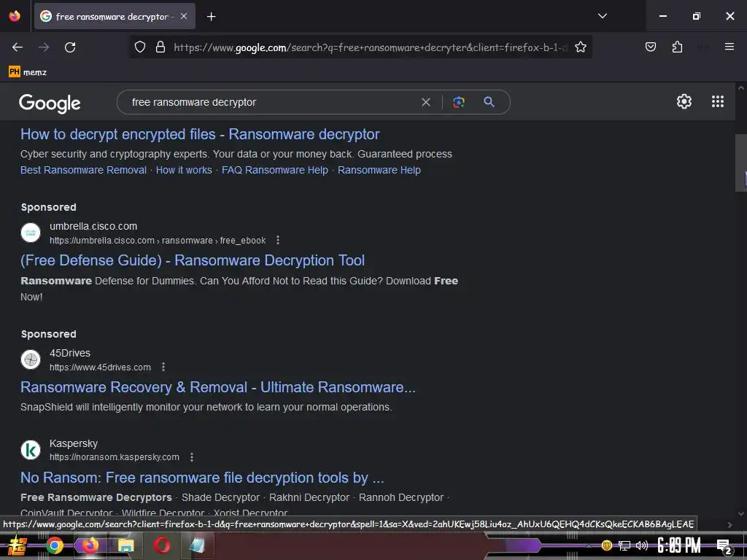Screen dimensions: 747x560
Task: Open 'Ransomware Recovery & Removal' result
Action: pos(217,387)
